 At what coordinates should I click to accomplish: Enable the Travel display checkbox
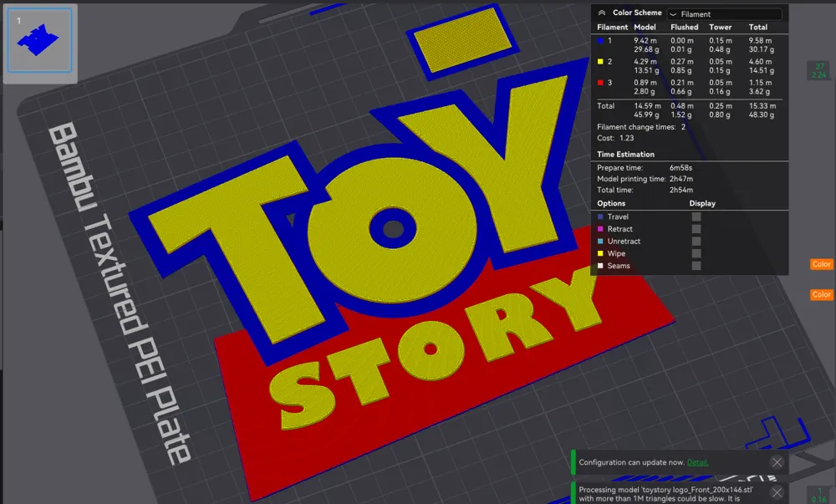(696, 216)
